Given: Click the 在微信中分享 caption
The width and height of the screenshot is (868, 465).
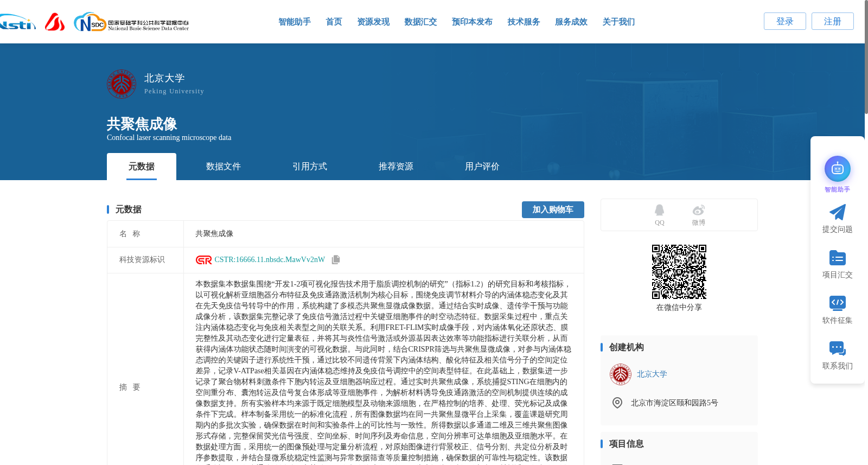Looking at the screenshot, I should (x=679, y=308).
